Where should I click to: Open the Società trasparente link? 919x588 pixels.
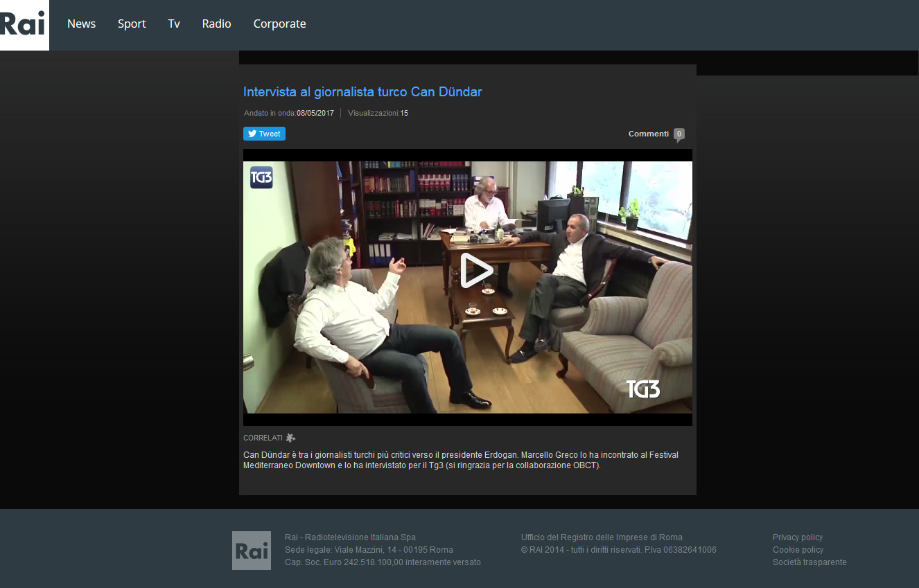[809, 562]
